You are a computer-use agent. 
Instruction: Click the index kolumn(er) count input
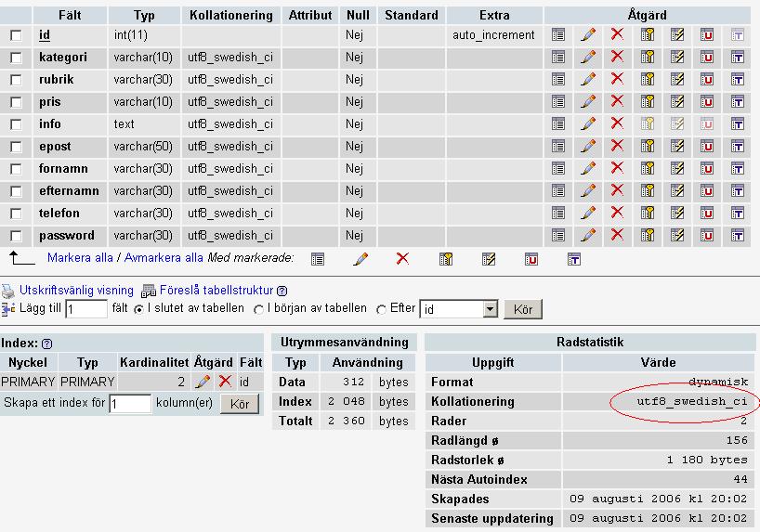click(x=130, y=404)
